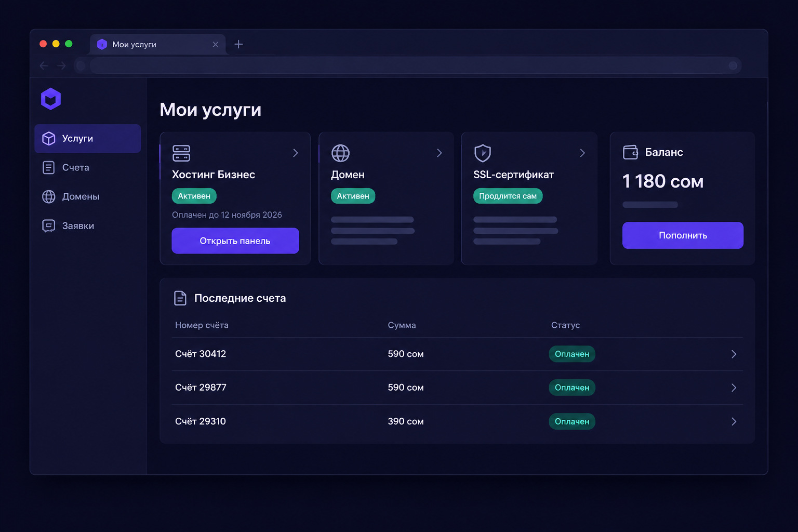The image size is (798, 532).
Task: Click the invoice icon beside Последние счета
Action: [180, 298]
